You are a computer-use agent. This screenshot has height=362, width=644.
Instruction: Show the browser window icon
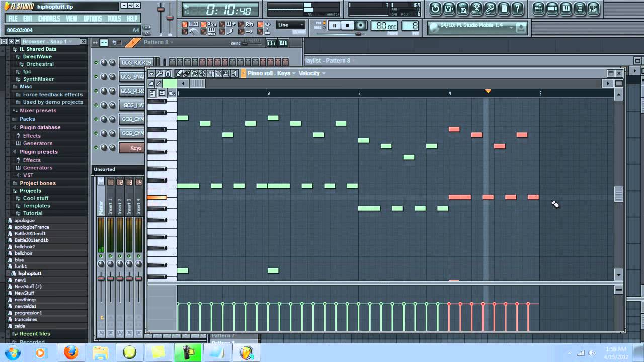[580, 8]
